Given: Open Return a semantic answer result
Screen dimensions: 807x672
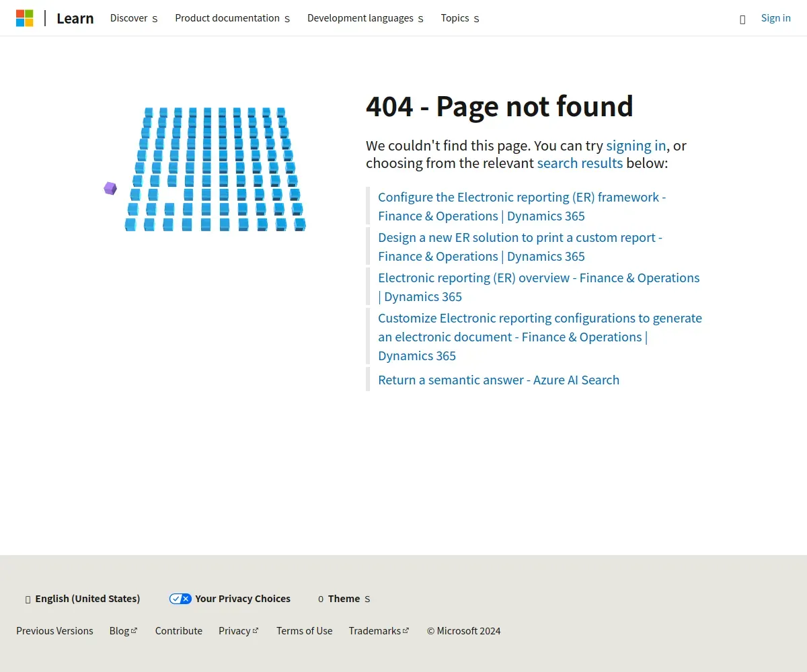Looking at the screenshot, I should pyautogui.click(x=498, y=380).
